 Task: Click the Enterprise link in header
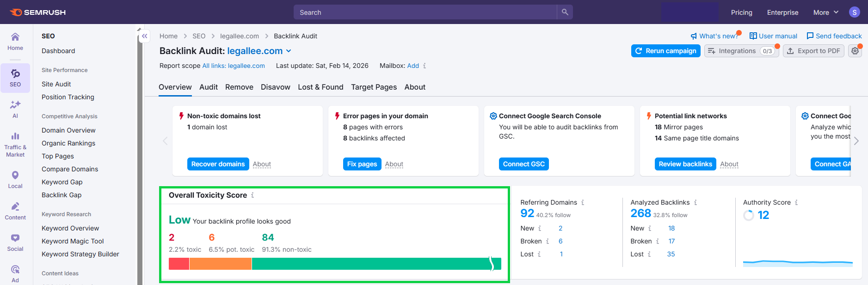pos(782,12)
